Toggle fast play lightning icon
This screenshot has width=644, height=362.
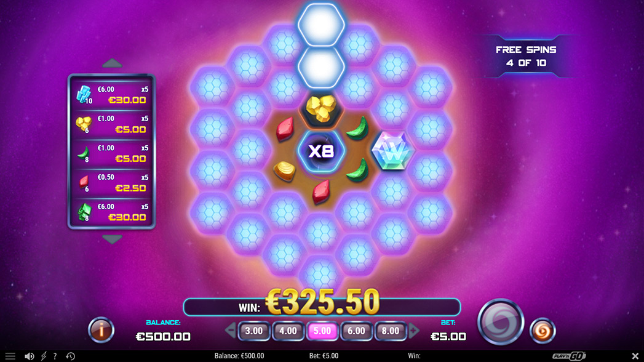[44, 356]
